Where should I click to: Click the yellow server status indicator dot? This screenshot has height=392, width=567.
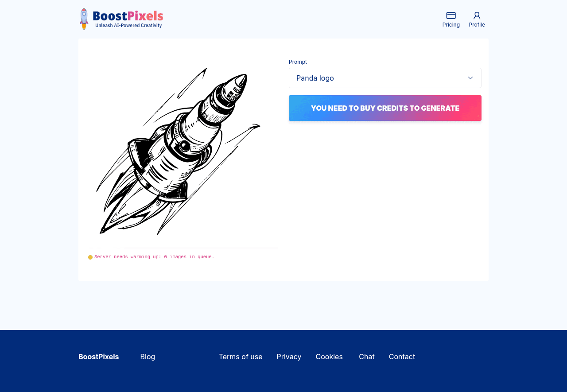89,256
